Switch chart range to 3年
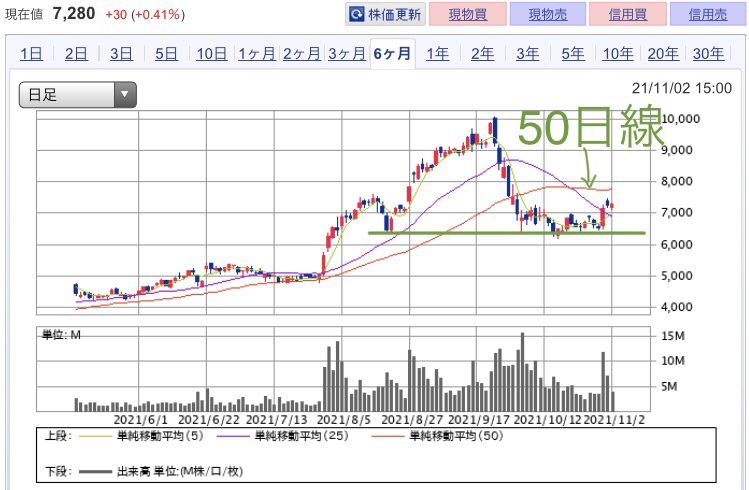749x490 pixels. (527, 53)
